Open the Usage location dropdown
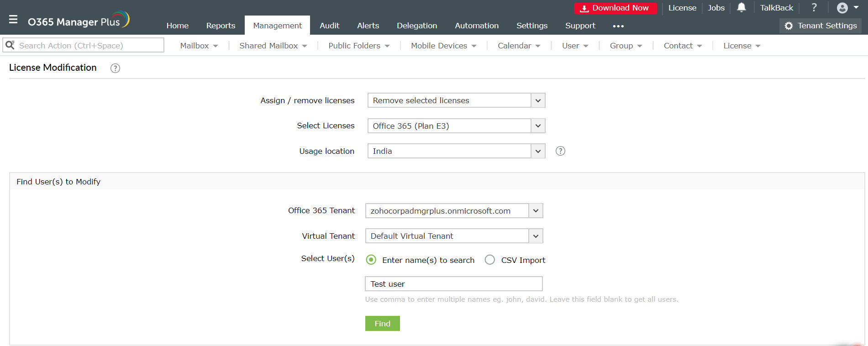This screenshot has height=346, width=868. click(456, 151)
